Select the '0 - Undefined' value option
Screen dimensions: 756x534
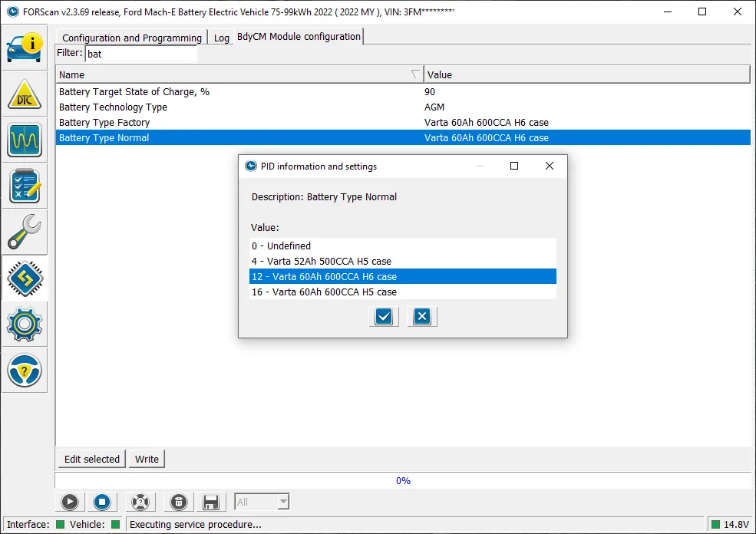[x=403, y=246]
